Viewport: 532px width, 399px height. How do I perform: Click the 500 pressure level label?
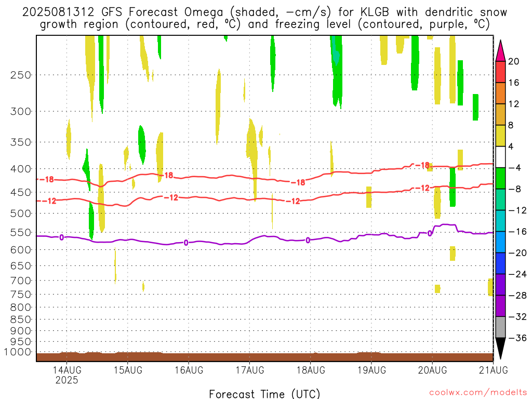[21, 214]
